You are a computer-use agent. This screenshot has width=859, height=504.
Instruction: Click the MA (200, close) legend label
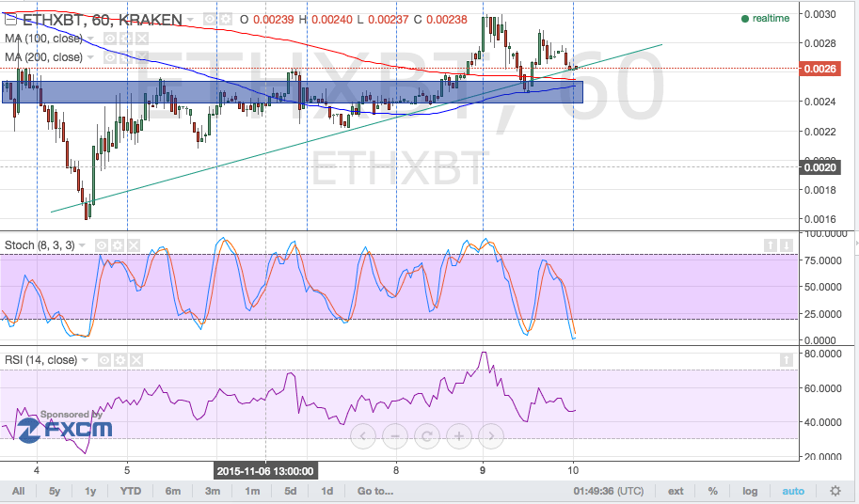[44, 57]
